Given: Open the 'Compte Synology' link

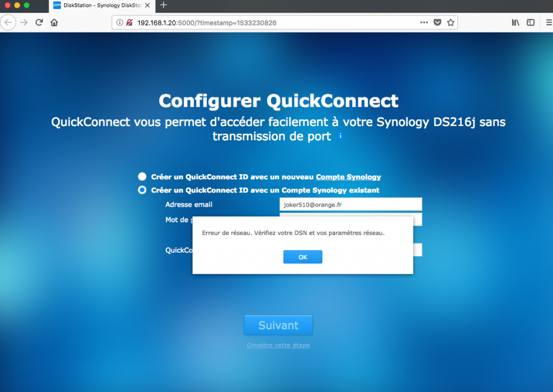Looking at the screenshot, I should pyautogui.click(x=348, y=177).
